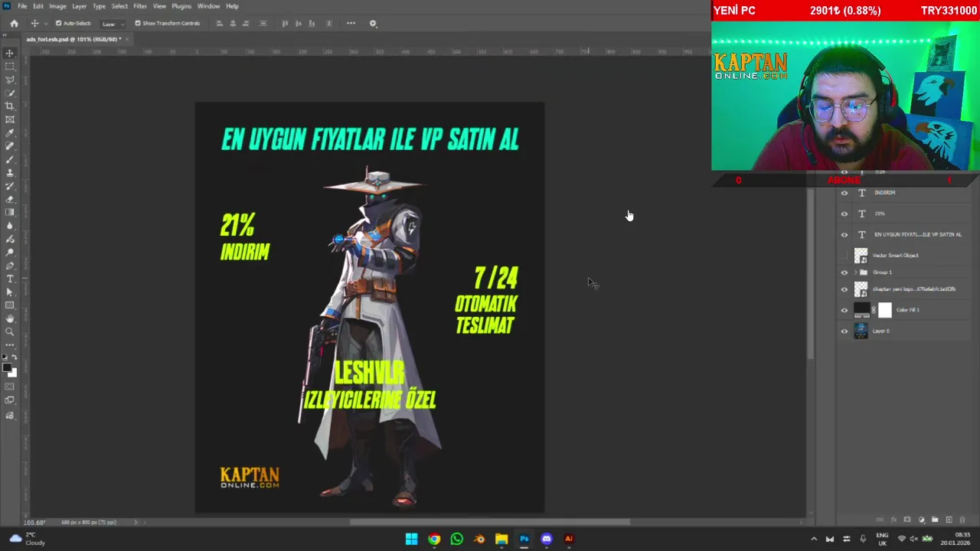Viewport: 980px width, 551px height.
Task: Select the Pen tool
Action: (10, 265)
